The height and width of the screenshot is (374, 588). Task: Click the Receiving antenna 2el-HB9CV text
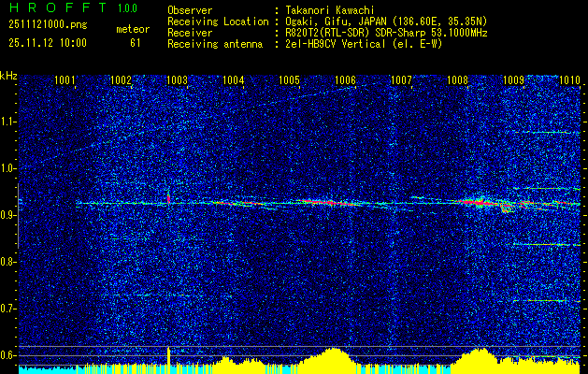click(364, 44)
